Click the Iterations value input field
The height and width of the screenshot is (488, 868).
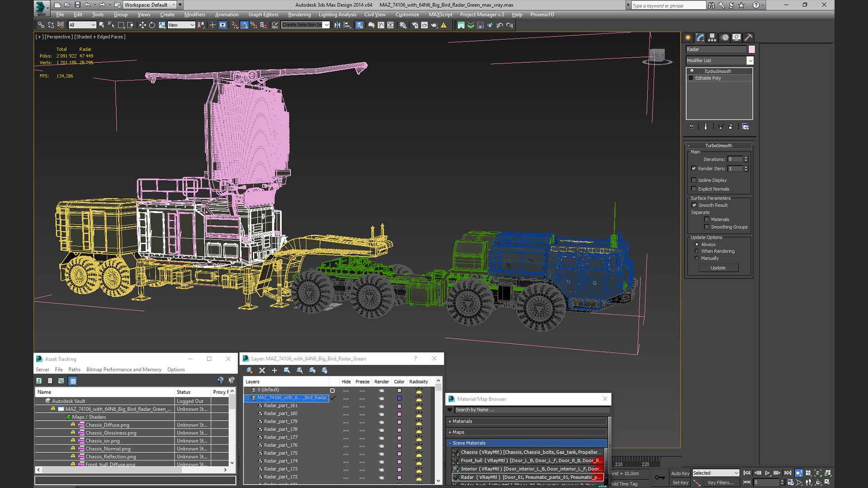click(x=735, y=159)
